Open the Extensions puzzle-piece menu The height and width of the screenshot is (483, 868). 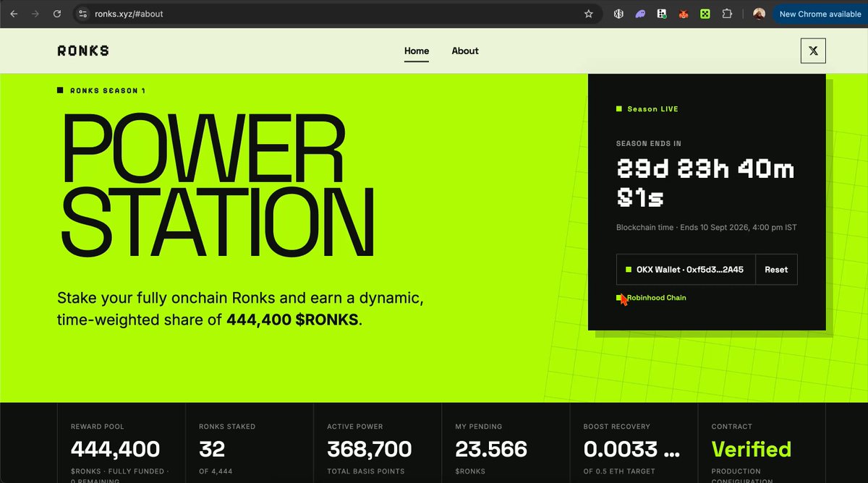[x=728, y=14]
